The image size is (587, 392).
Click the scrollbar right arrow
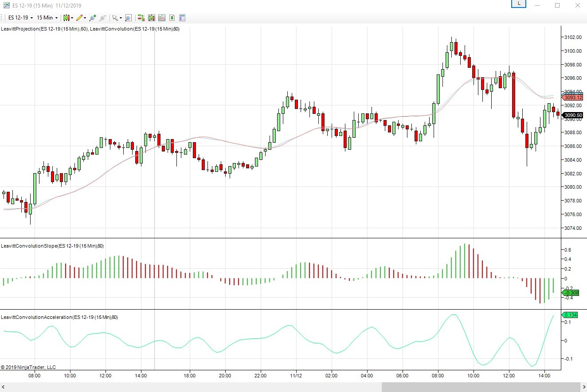pos(583,388)
